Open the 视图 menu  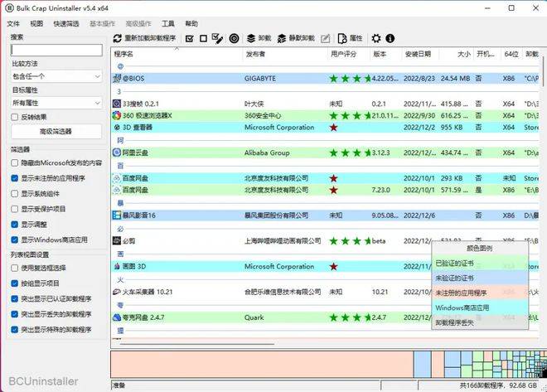coord(36,24)
